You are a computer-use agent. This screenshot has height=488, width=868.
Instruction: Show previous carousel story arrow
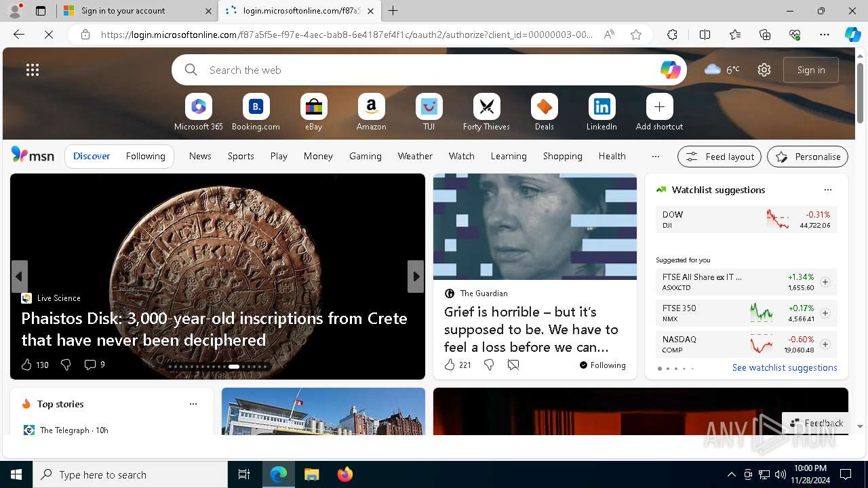click(x=19, y=277)
